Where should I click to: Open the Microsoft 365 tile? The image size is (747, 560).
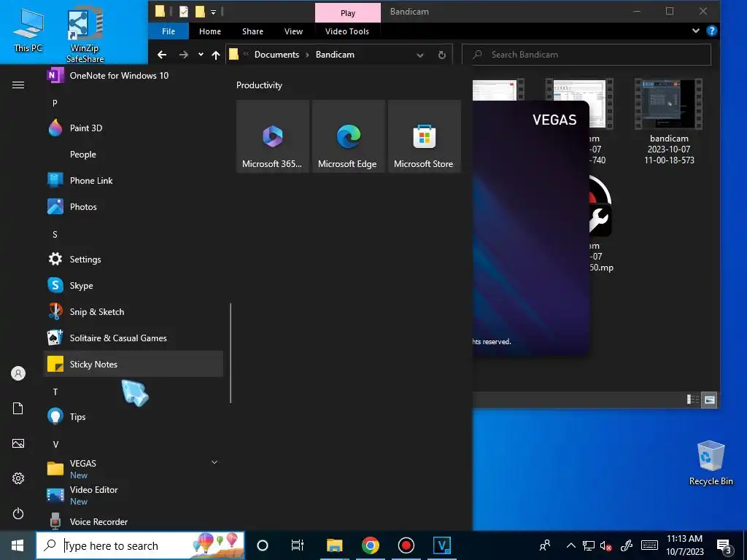273,136
